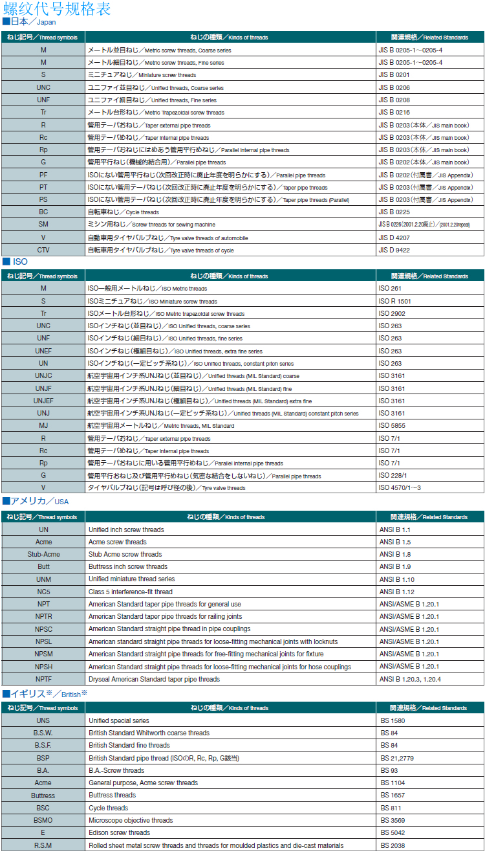Click the 'Butt' thread symbol
This screenshot has height=868, width=485.
44,567
